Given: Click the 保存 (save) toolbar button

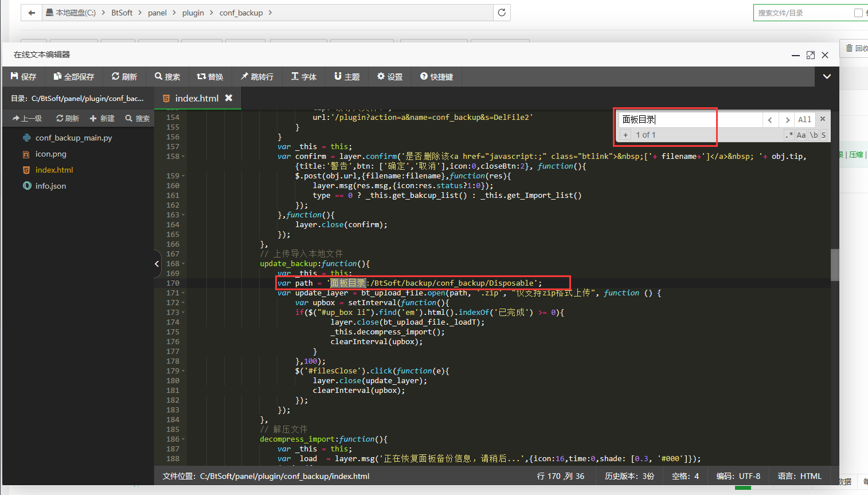Looking at the screenshot, I should click(x=24, y=76).
